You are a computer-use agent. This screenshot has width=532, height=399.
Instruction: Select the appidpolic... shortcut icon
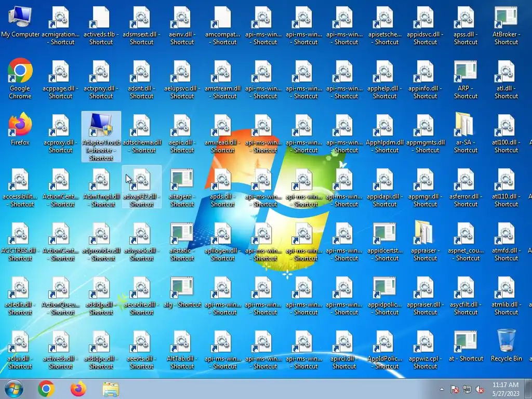tap(385, 295)
